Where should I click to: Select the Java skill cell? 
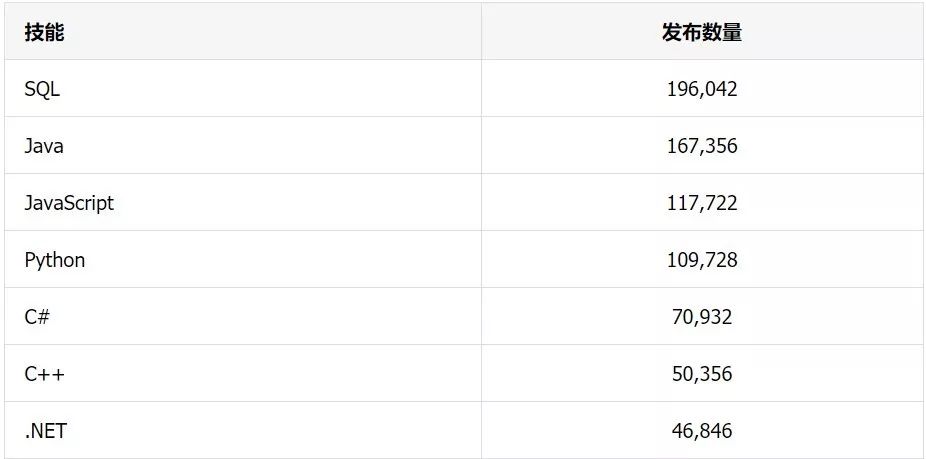tap(243, 145)
